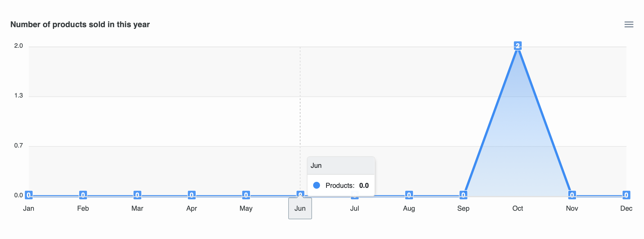Click the Oct data point labeled 2

click(517, 46)
